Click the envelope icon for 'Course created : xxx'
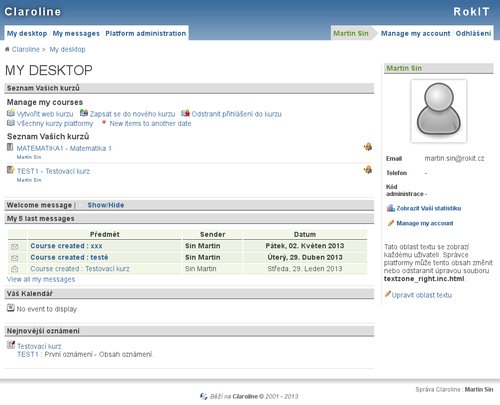This screenshot has height=405, width=500. [14, 247]
